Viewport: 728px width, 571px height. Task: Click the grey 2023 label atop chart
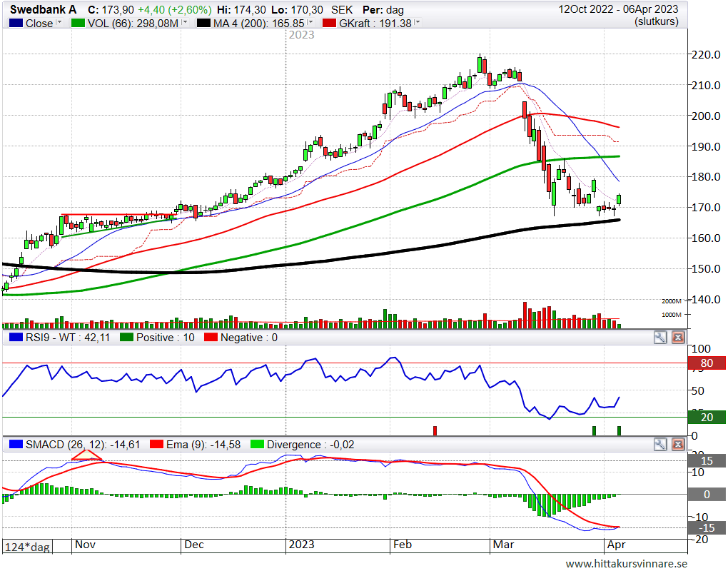point(301,35)
